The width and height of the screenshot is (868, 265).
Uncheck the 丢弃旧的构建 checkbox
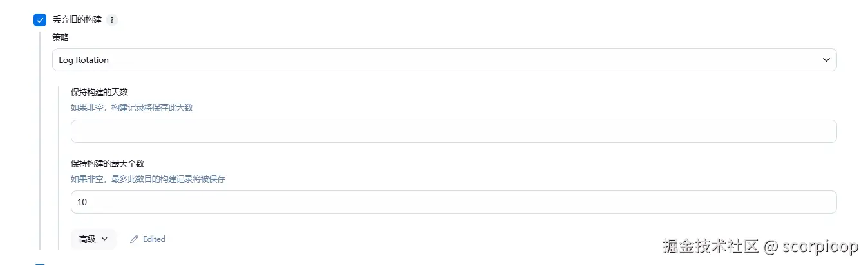click(x=40, y=20)
